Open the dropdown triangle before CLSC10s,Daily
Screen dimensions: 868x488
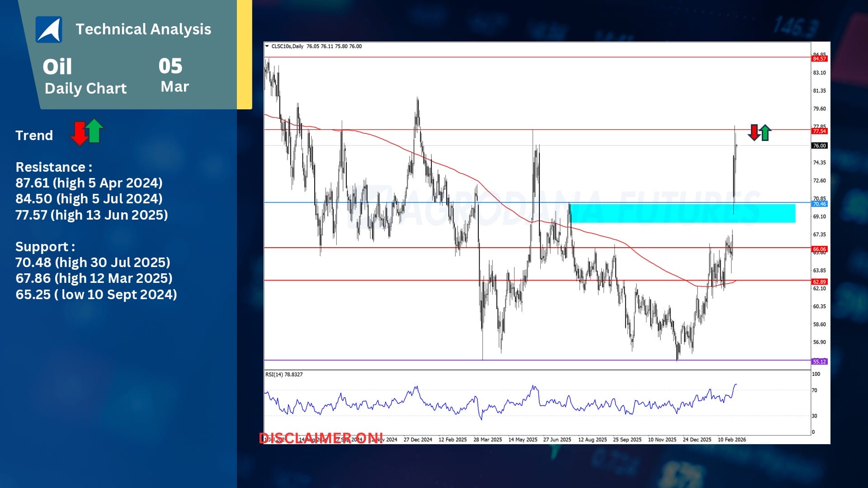pos(267,46)
